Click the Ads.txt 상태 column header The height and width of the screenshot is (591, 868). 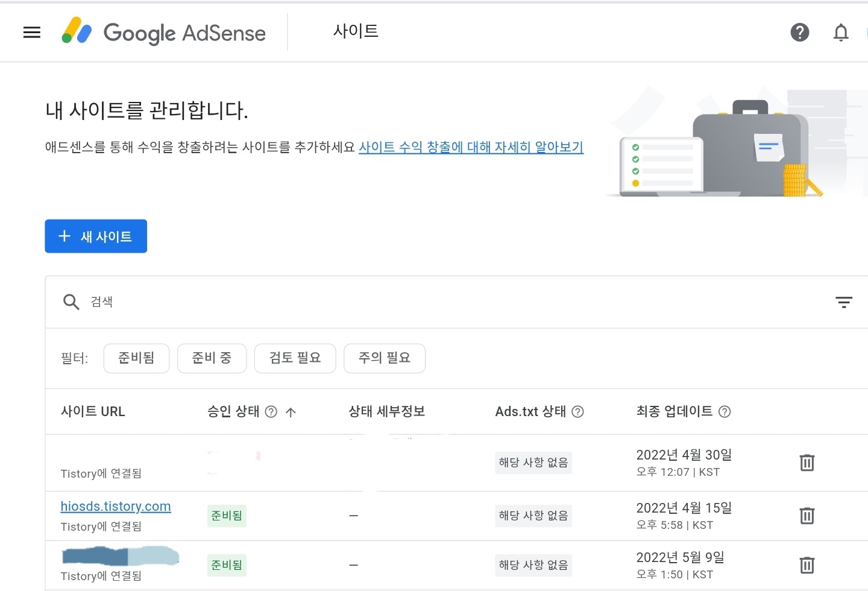click(x=530, y=412)
